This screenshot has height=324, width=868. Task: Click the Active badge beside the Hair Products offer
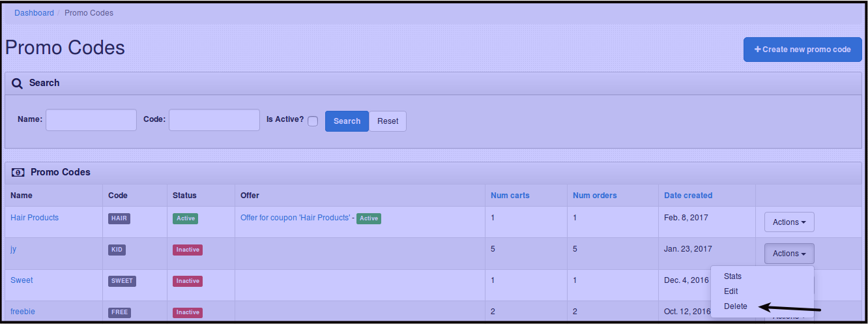pyautogui.click(x=369, y=218)
